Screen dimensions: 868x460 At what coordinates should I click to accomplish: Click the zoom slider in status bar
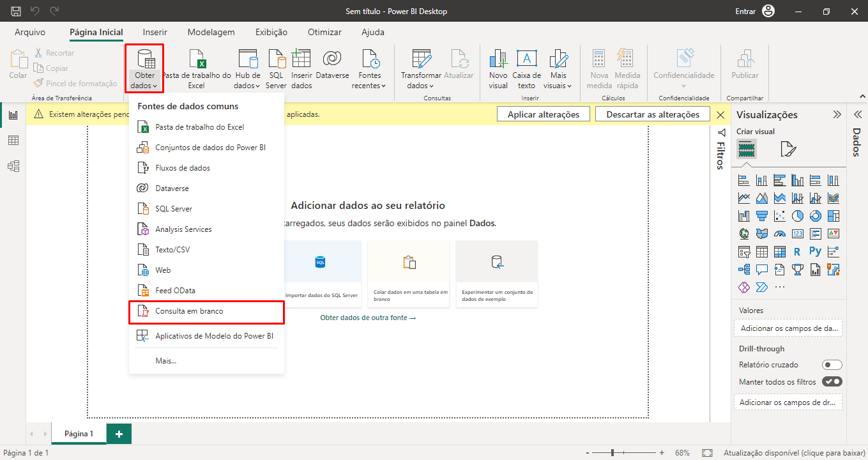point(612,452)
